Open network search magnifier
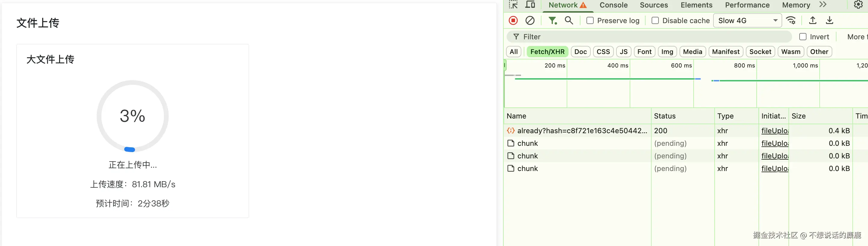 click(569, 21)
